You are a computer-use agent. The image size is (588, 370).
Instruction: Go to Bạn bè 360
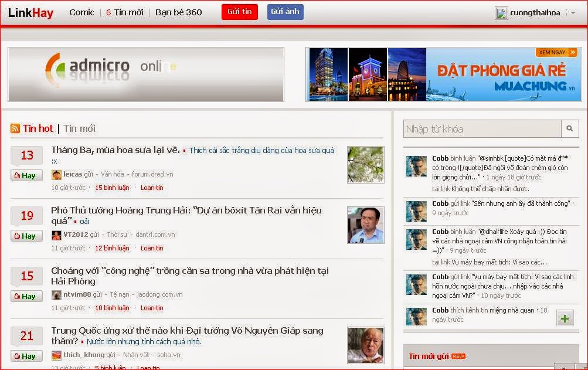coord(178,12)
